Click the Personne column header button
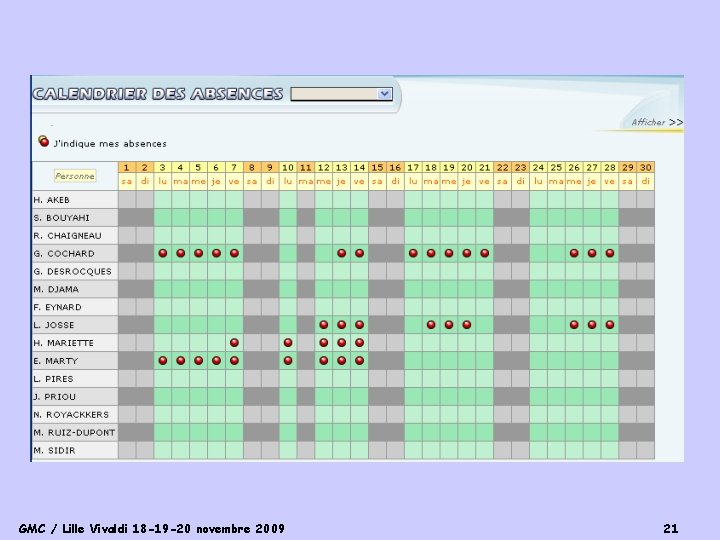The height and width of the screenshot is (540, 720). click(x=75, y=176)
